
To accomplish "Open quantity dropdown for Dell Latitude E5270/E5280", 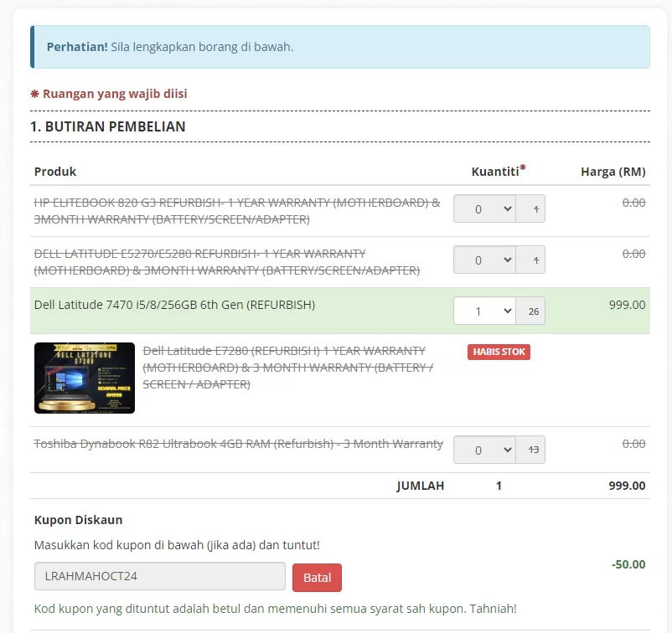I will (484, 260).
